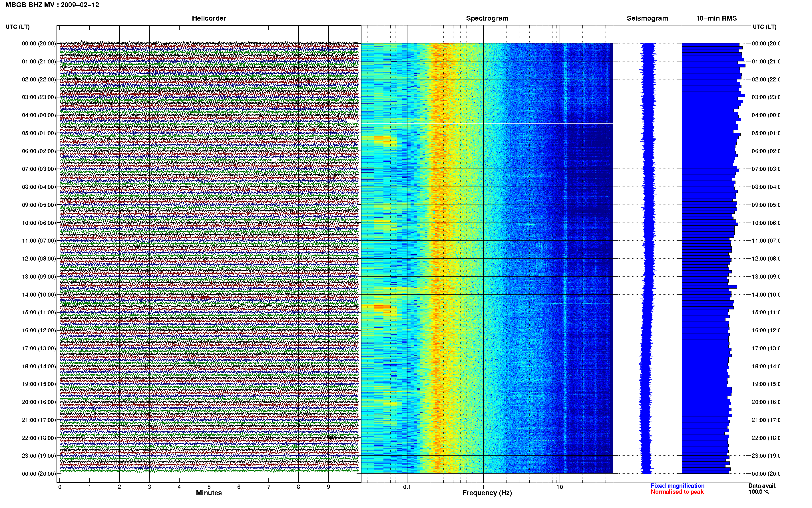The height and width of the screenshot is (508, 812).
Task: Click the left '03:00 (23:00)' time label
Action: coord(39,97)
